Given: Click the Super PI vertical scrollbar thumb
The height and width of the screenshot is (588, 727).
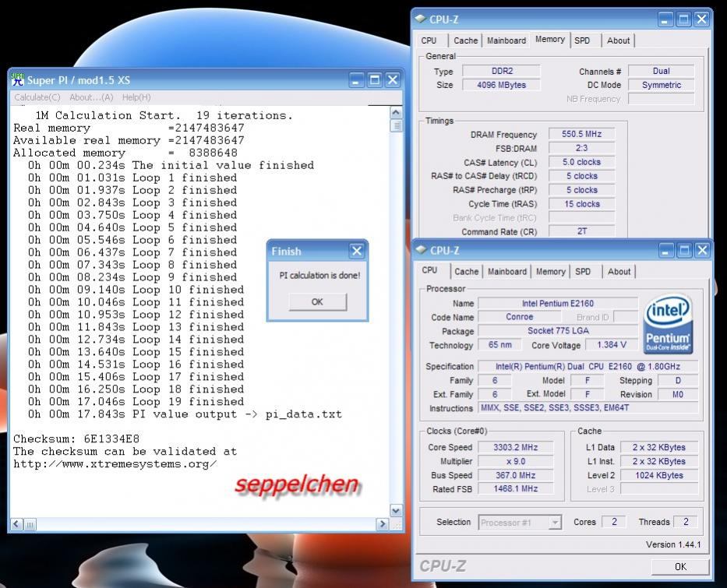Looking at the screenshot, I should [x=396, y=125].
